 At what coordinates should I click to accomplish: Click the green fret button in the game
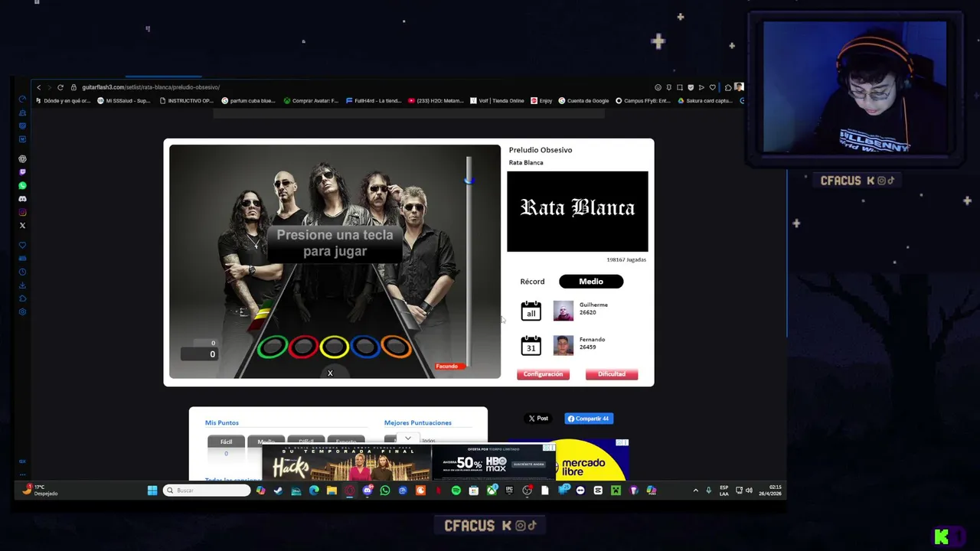(x=272, y=347)
